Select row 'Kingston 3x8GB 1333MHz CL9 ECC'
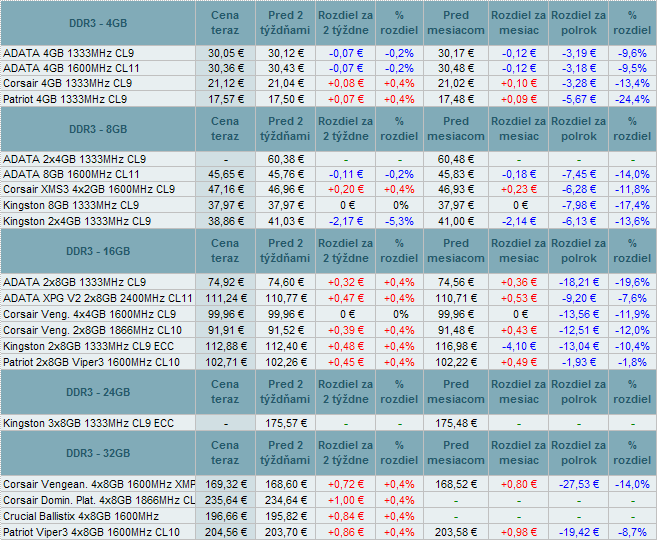The image size is (657, 540). point(328,423)
